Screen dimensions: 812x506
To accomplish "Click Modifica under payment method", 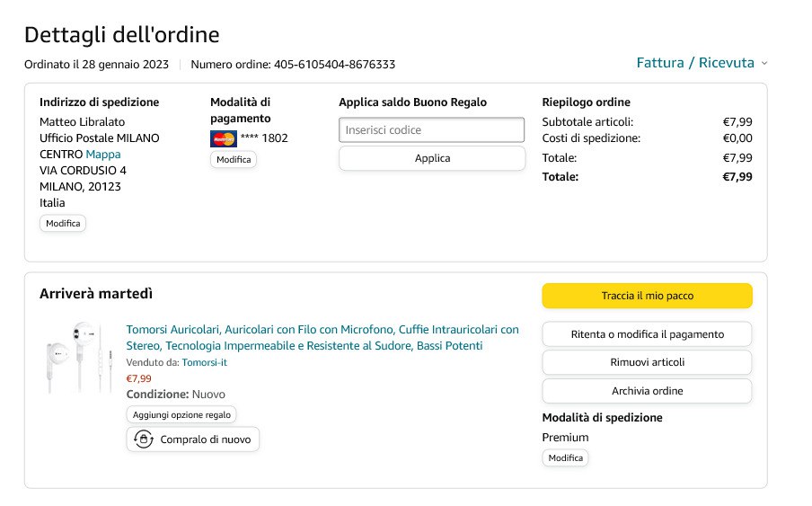I will (234, 159).
